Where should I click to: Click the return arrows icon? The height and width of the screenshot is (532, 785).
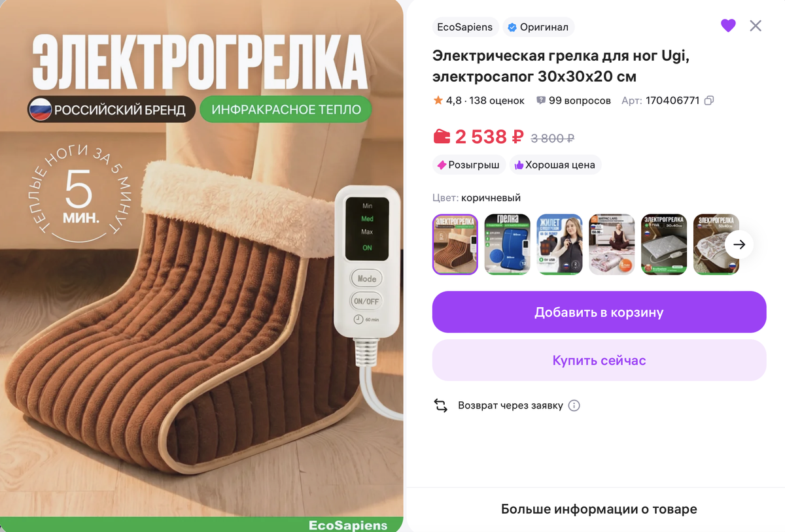point(441,405)
